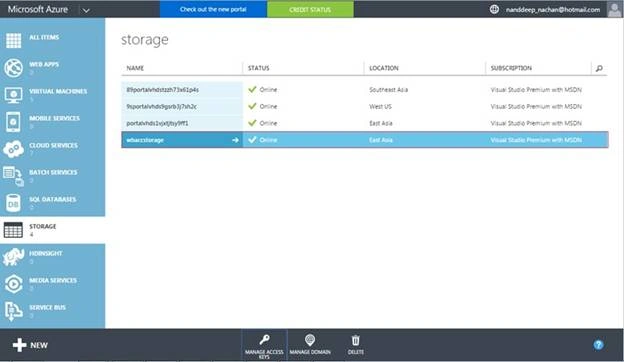The width and height of the screenshot is (624, 362).
Task: Select the Web Apps globe icon
Action: 14,68
